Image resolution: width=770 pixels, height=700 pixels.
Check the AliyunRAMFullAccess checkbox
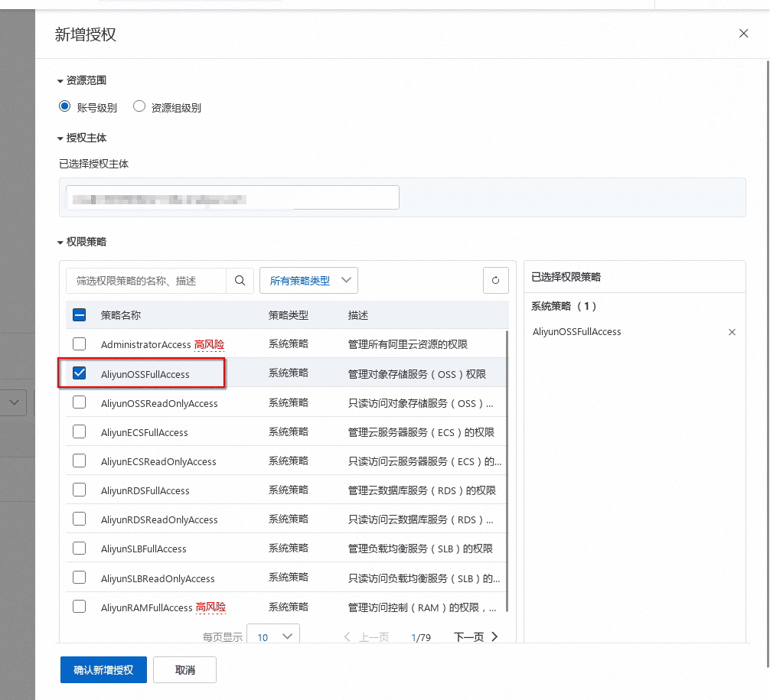tap(79, 607)
